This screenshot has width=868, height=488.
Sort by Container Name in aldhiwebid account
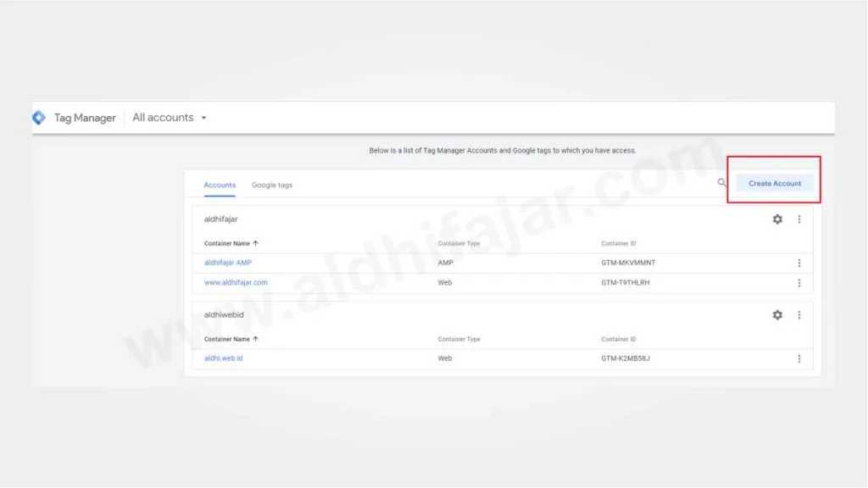(231, 339)
